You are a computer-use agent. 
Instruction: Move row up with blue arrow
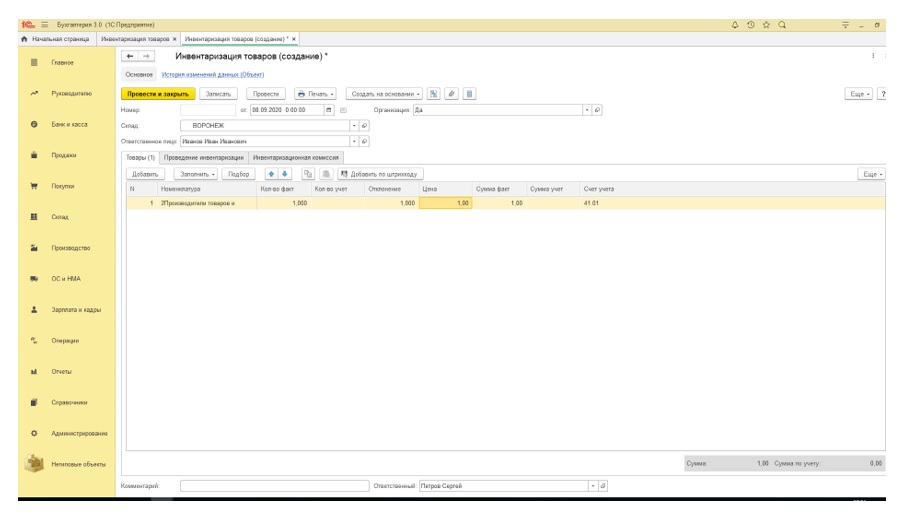pyautogui.click(x=270, y=174)
